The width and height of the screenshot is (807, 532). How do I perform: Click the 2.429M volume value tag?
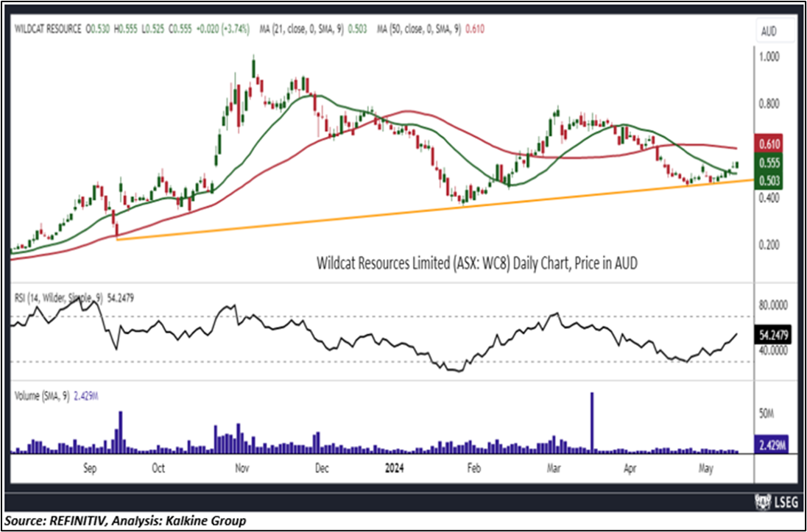770,444
